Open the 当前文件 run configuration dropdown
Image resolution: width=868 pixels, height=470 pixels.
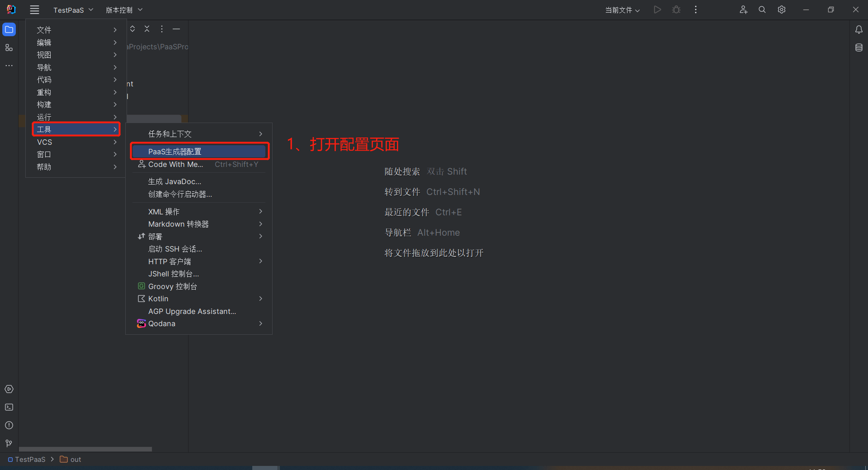pos(623,10)
